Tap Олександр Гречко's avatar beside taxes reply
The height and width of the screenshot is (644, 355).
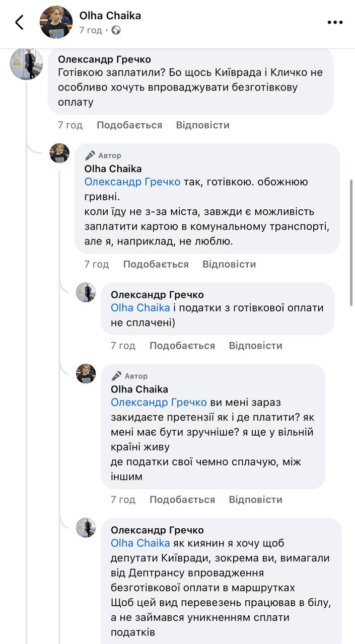pyautogui.click(x=86, y=292)
